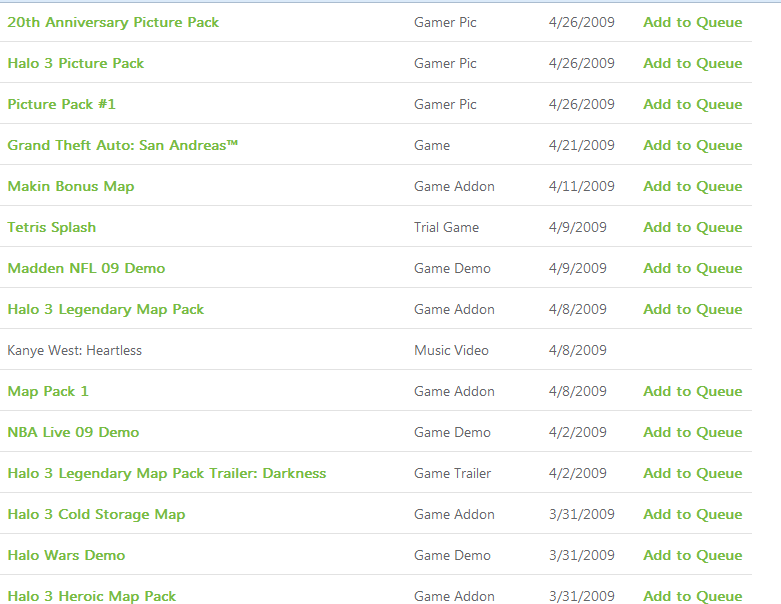Open Makin Bonus Map link
Viewport: 781px width, 604px height.
[x=71, y=186]
